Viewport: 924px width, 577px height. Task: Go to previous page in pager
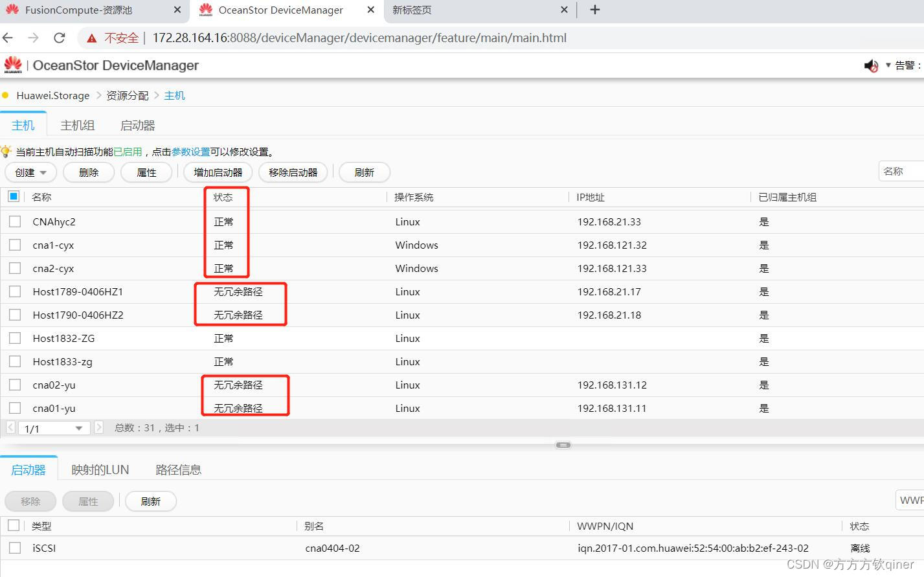click(x=10, y=427)
